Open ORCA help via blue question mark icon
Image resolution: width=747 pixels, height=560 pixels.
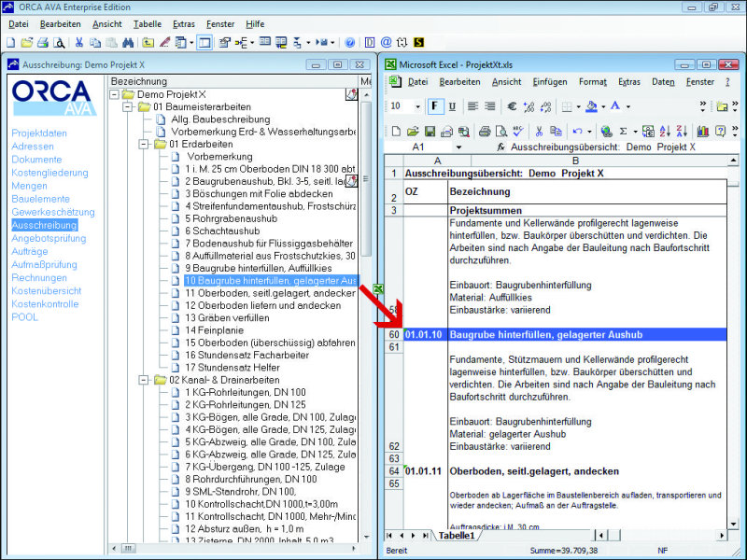[x=350, y=43]
